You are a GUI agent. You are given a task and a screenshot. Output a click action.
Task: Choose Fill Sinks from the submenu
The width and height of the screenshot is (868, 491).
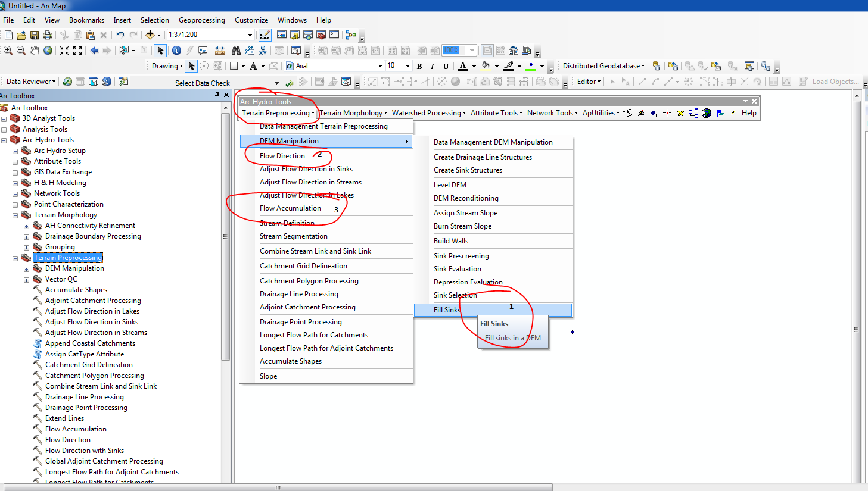[x=493, y=310]
